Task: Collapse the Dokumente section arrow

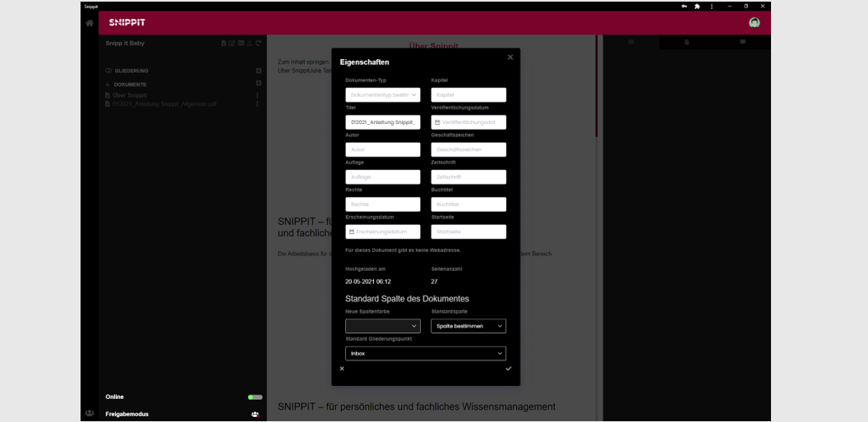Action: coord(108,85)
